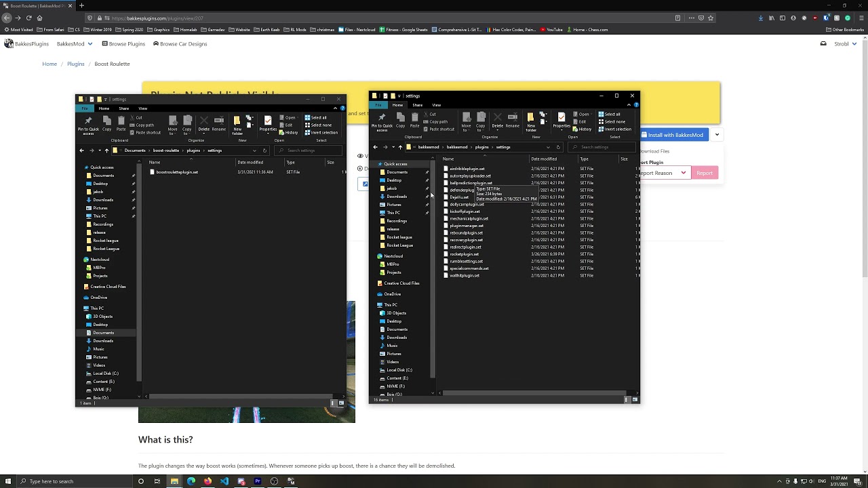The image size is (868, 488).
Task: Click Up arrow in left Explorer address bar
Action: tap(106, 150)
